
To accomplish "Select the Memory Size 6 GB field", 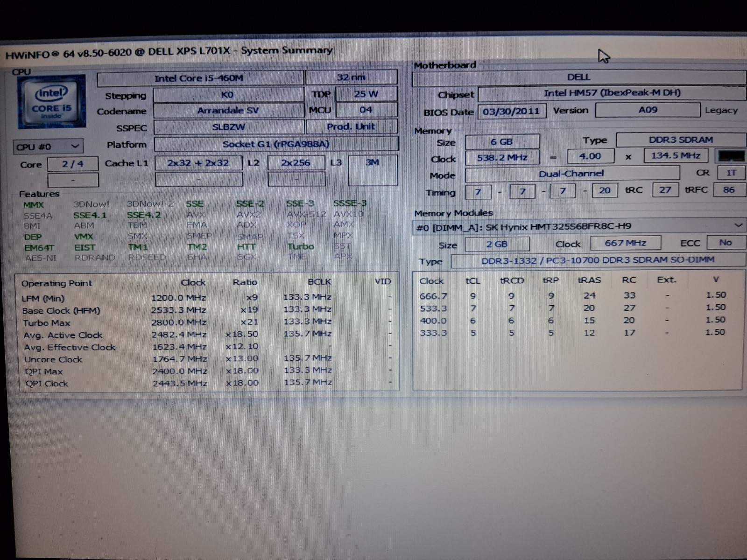I will (502, 141).
